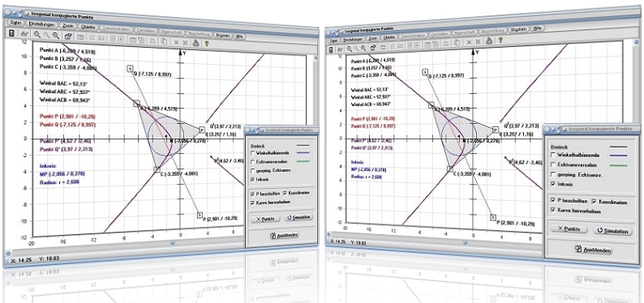The image size is (644, 303).
Task: Select vertex C handle in the right graph
Action: [450, 169]
